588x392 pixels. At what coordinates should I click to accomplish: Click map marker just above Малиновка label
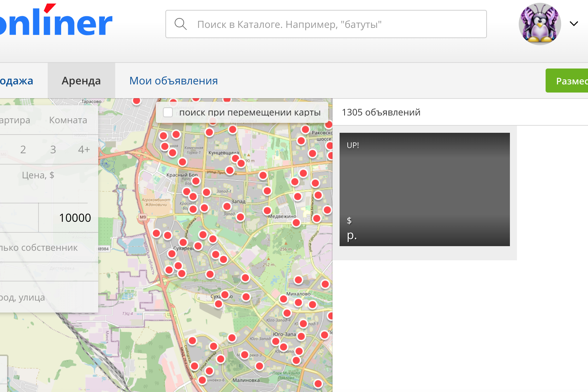(259, 366)
